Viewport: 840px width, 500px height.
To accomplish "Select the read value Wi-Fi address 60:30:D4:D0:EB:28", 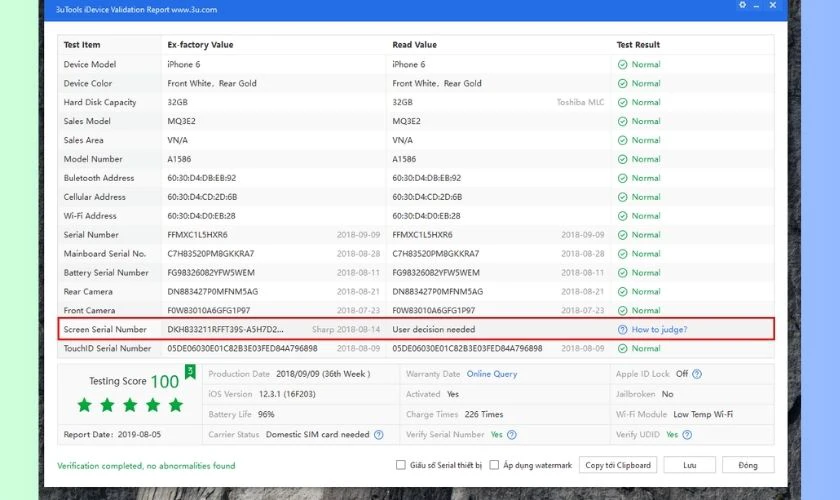I will tap(426, 216).
